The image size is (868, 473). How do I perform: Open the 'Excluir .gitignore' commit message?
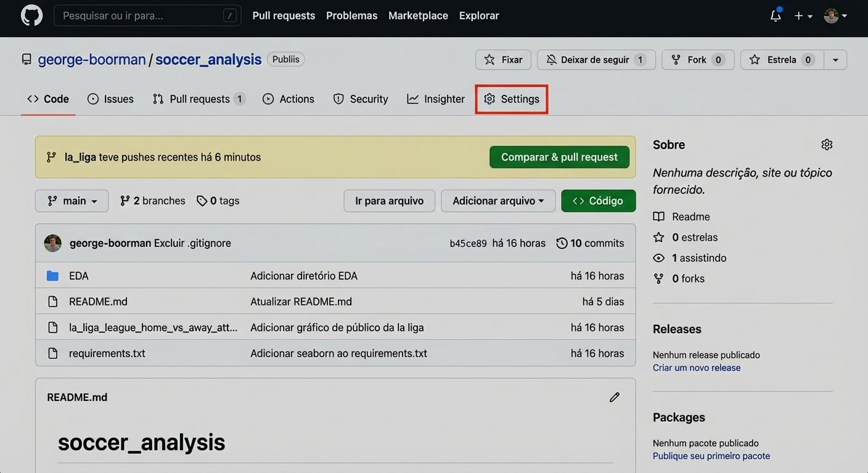[x=192, y=243]
